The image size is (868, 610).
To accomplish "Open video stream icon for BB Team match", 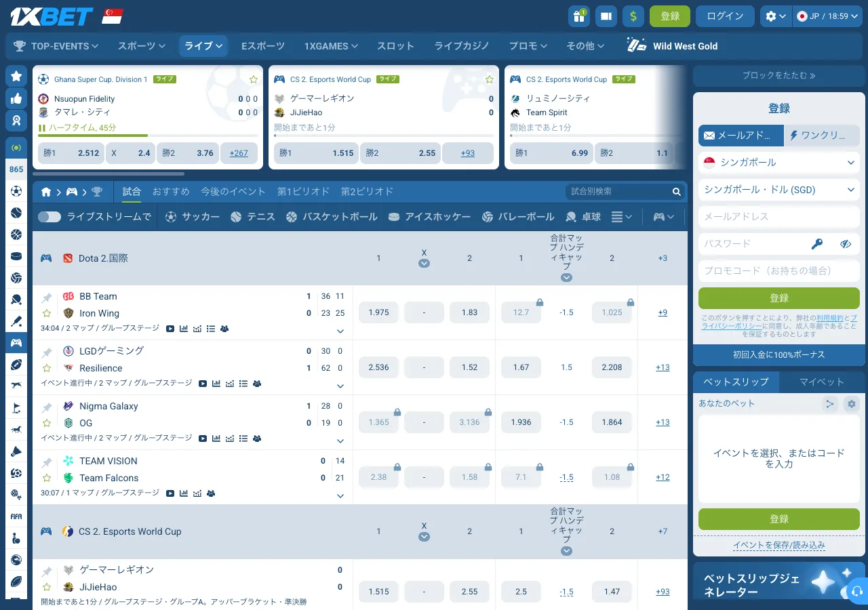I will tap(170, 329).
